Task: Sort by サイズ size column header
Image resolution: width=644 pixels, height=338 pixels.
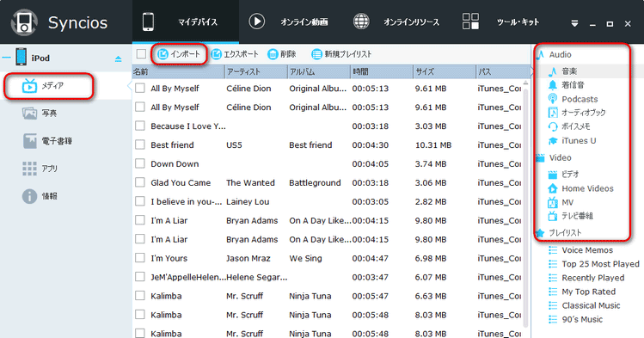Action: tap(445, 72)
